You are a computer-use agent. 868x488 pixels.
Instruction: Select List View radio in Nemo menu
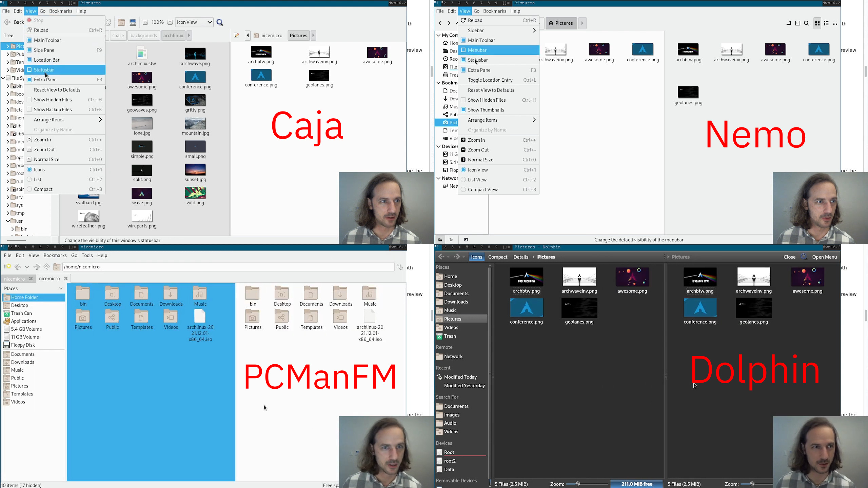(463, 180)
